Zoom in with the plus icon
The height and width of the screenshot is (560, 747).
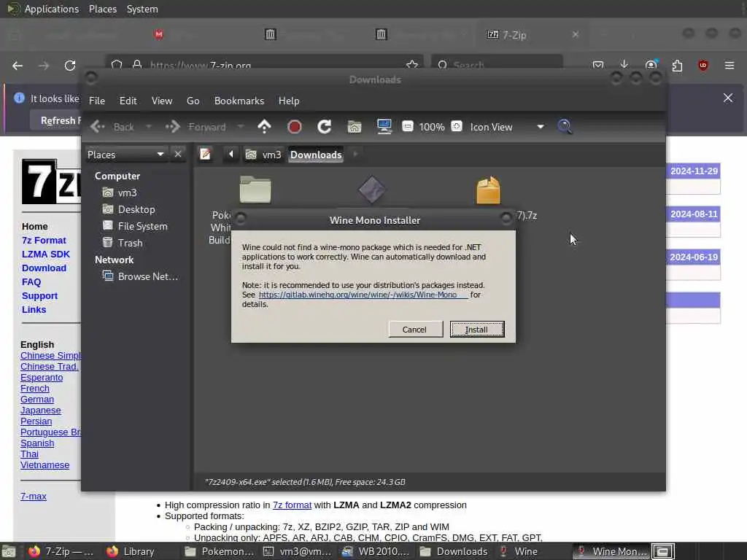457,126
